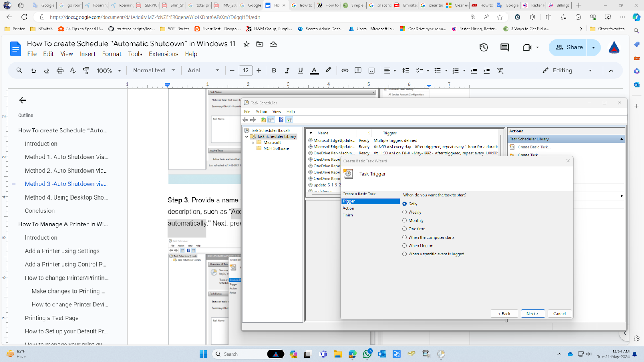The height and width of the screenshot is (362, 644).
Task: Open the Tools menu in Google Docs
Action: 135,54
